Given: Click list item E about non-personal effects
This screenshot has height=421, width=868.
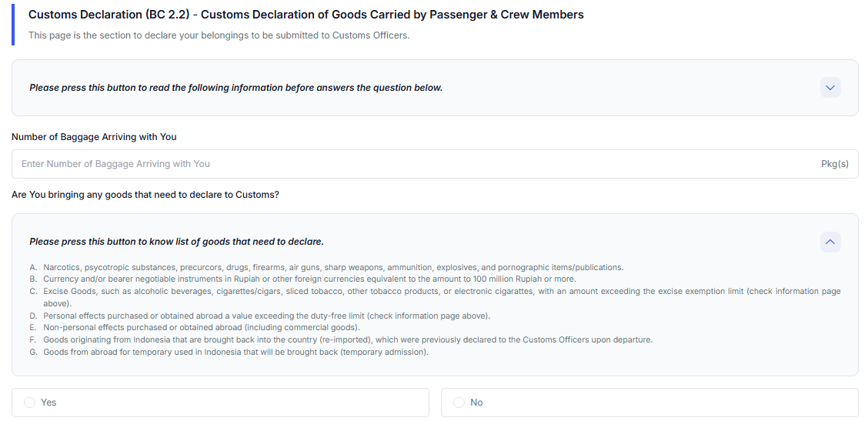Looking at the screenshot, I should pyautogui.click(x=201, y=327).
